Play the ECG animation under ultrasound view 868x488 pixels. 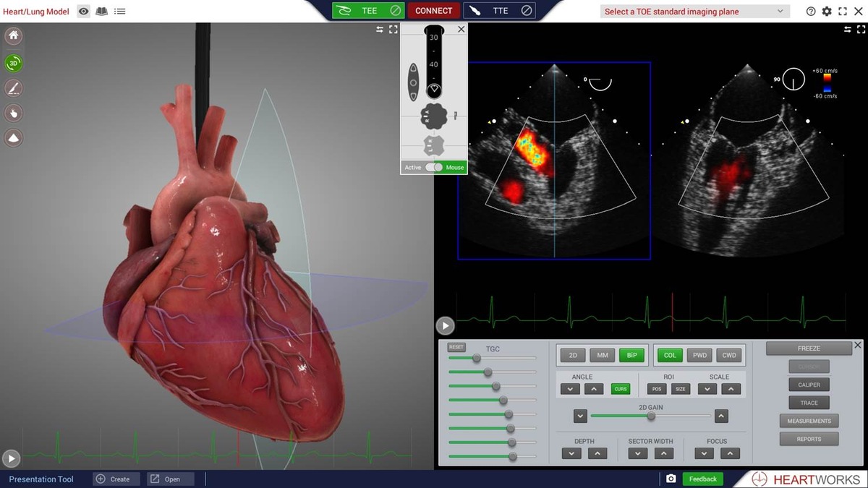click(445, 325)
